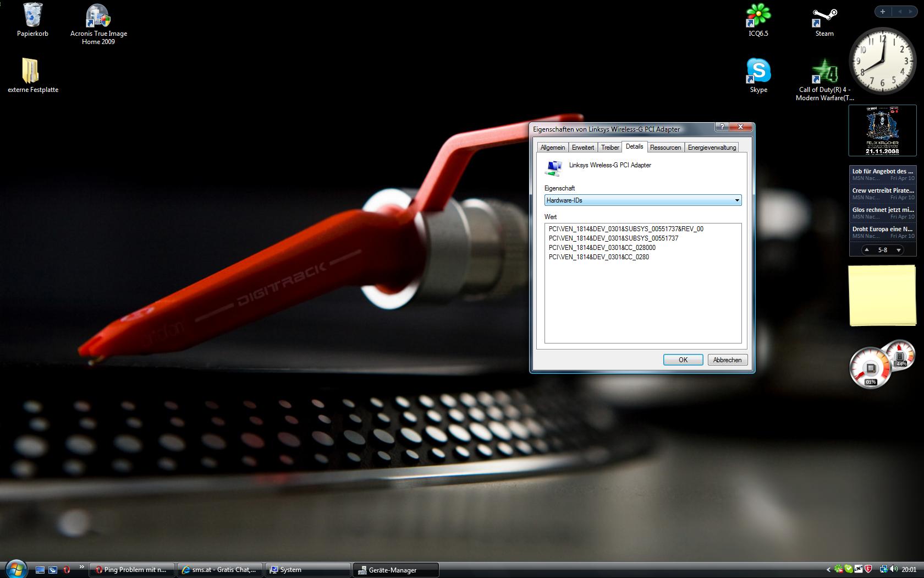Switch to sms.at Gratis Chat taskbar button
Screen dimensions: 924x578
(220, 570)
